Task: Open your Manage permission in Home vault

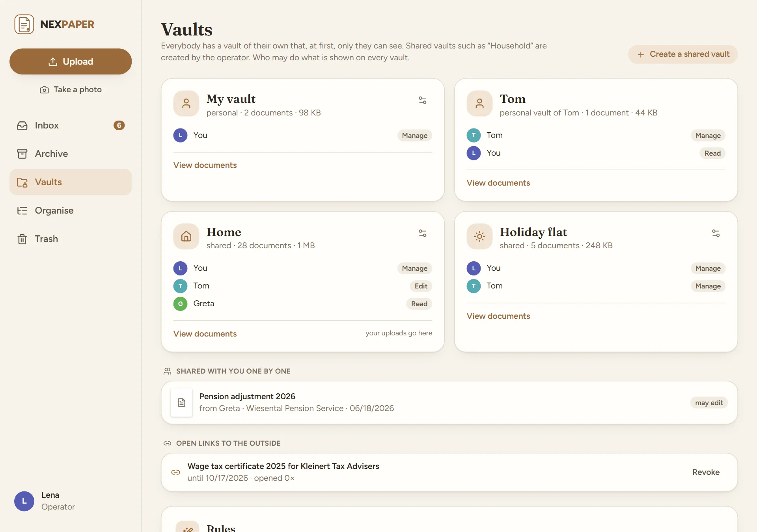Action: 414,268
